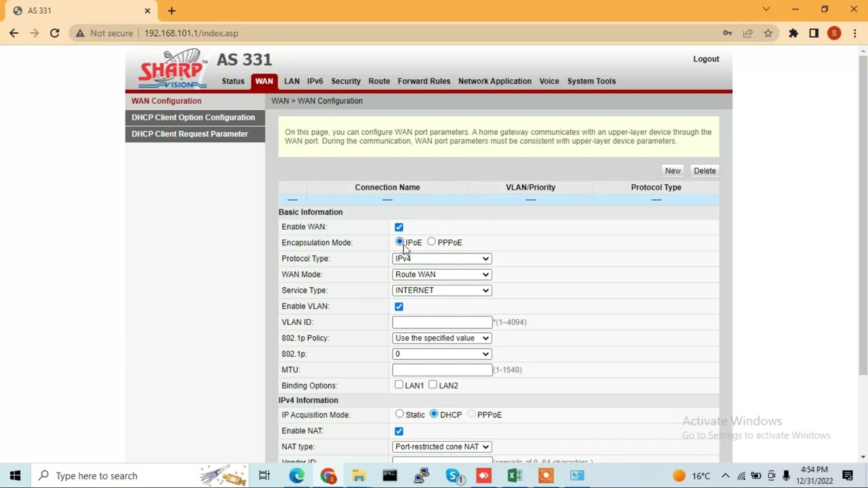The width and height of the screenshot is (868, 488).
Task: Switch to the LAN tab
Action: pyautogui.click(x=292, y=81)
